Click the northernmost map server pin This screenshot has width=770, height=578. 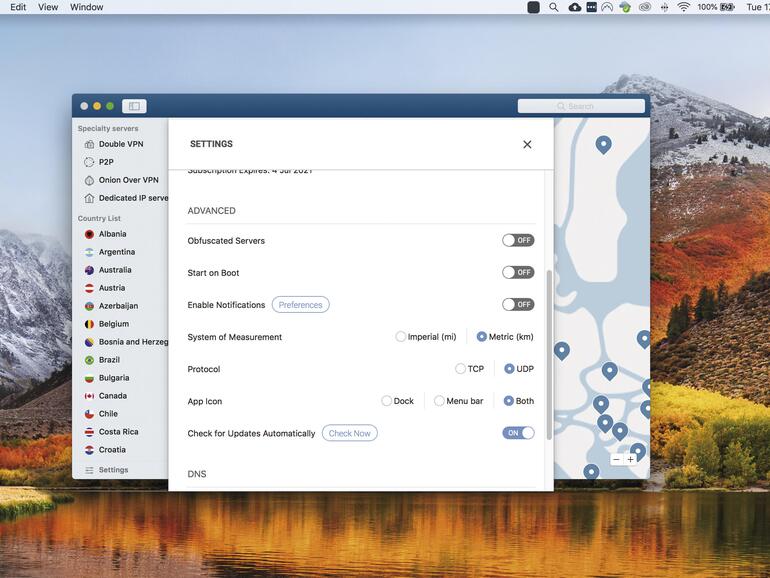[604, 144]
